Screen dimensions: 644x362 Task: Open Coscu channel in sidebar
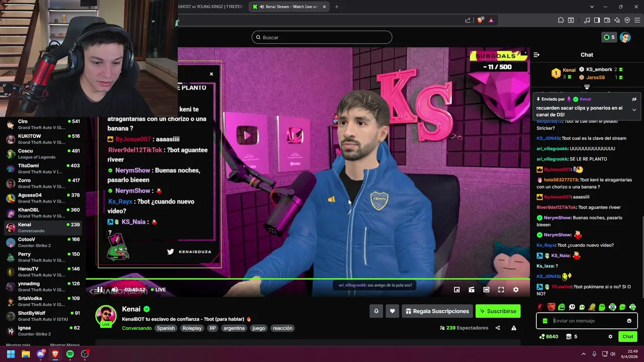pyautogui.click(x=43, y=154)
